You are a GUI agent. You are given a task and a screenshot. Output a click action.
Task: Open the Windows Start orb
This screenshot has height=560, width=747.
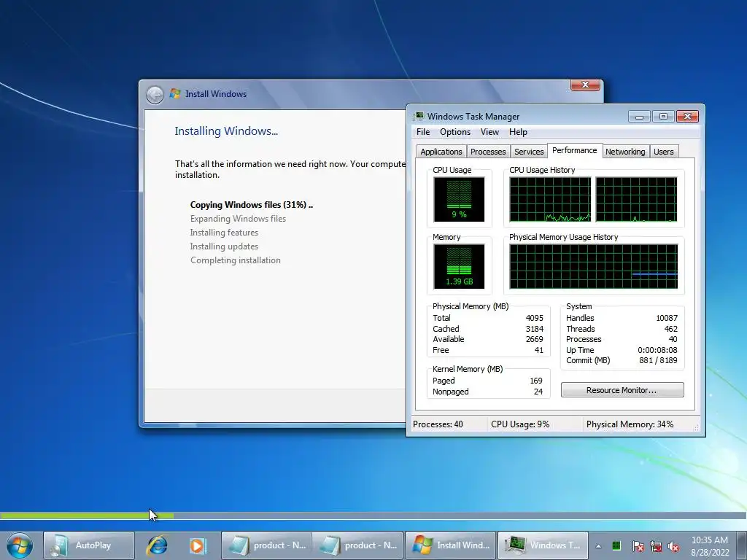coord(20,545)
